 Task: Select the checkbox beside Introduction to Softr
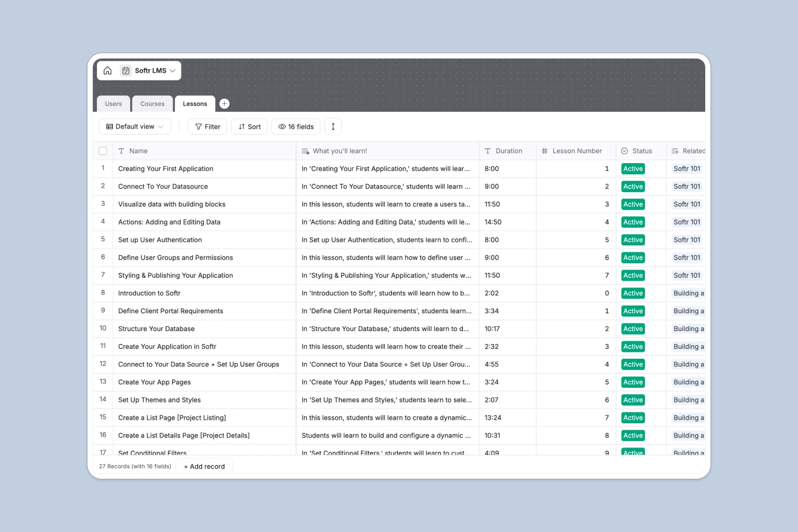click(103, 293)
